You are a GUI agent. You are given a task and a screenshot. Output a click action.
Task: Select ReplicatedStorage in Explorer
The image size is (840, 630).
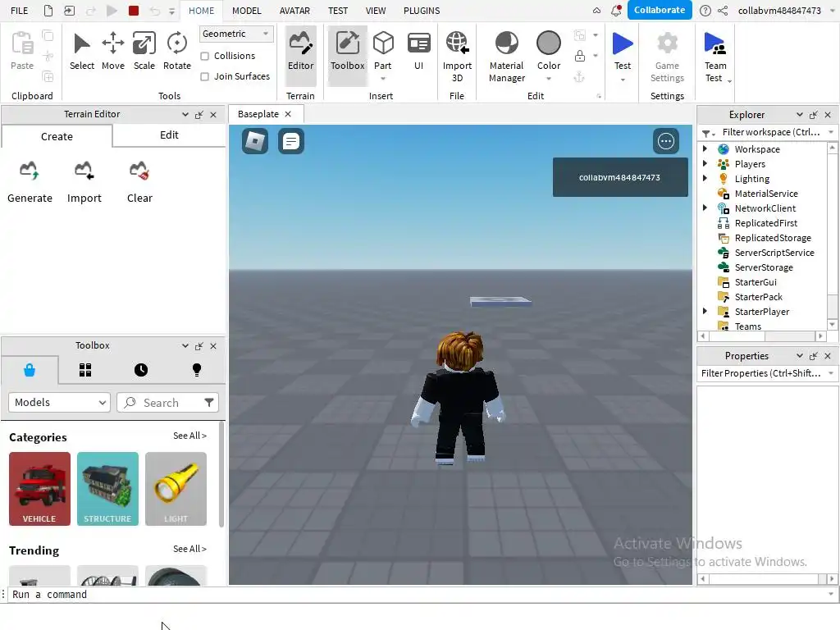(x=773, y=238)
